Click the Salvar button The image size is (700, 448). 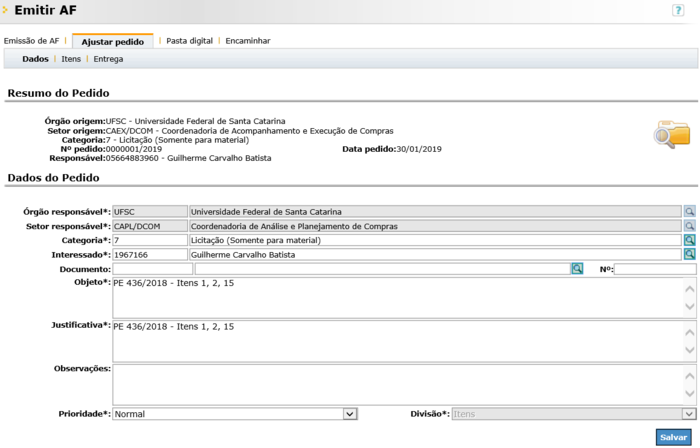[x=673, y=437]
